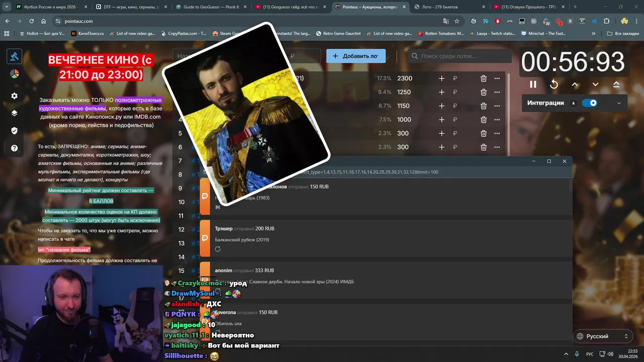This screenshot has height=362, width=644.
Task: Bookmark this page with the star
Action: coord(457,21)
